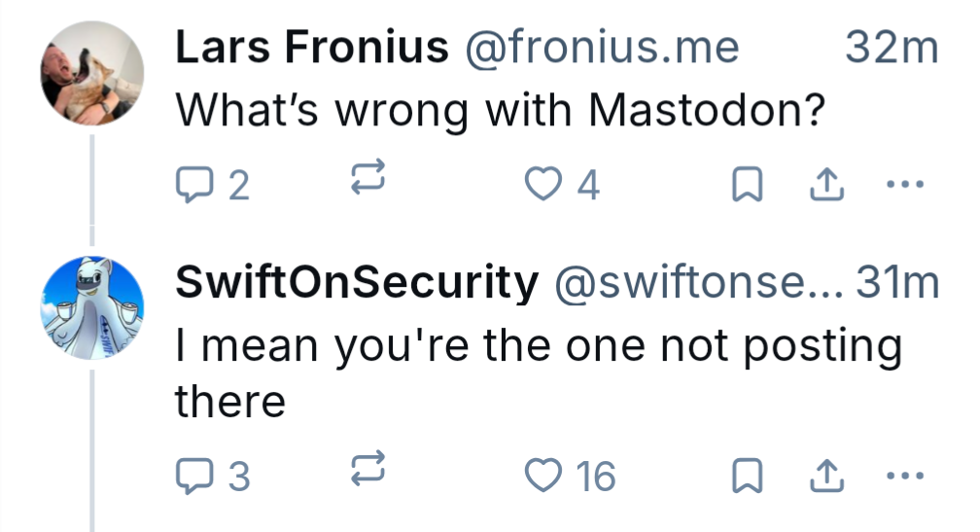The image size is (980, 532).
Task: Click the @swiftonse... handle
Action: click(x=699, y=283)
